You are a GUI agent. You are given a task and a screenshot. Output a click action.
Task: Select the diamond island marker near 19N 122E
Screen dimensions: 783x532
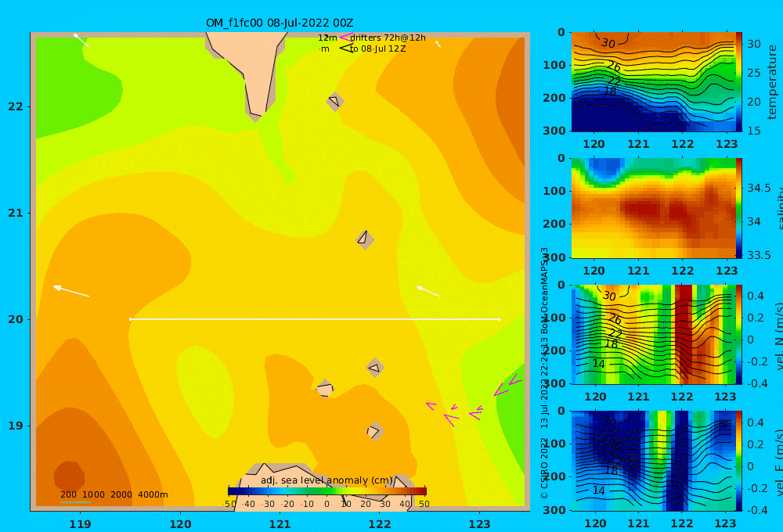coord(374,431)
